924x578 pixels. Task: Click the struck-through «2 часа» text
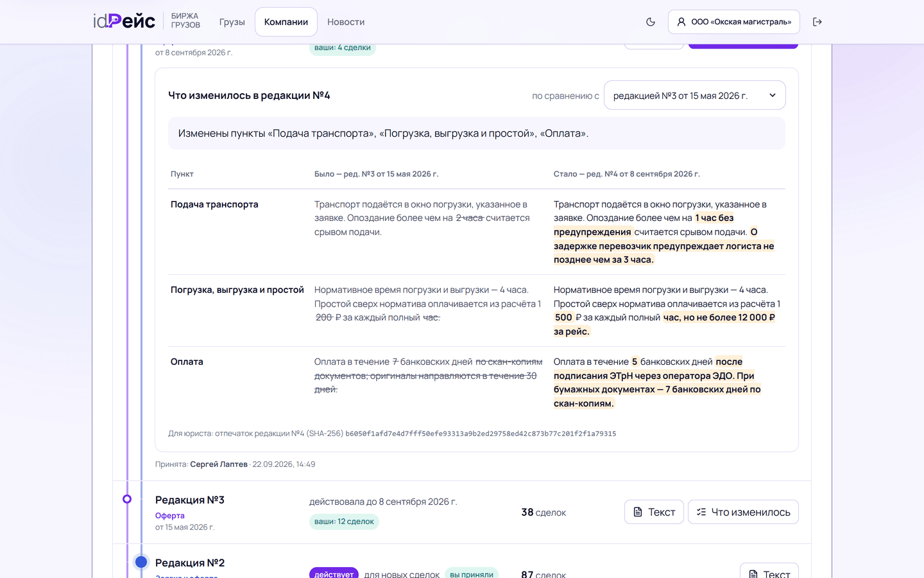[x=470, y=218]
